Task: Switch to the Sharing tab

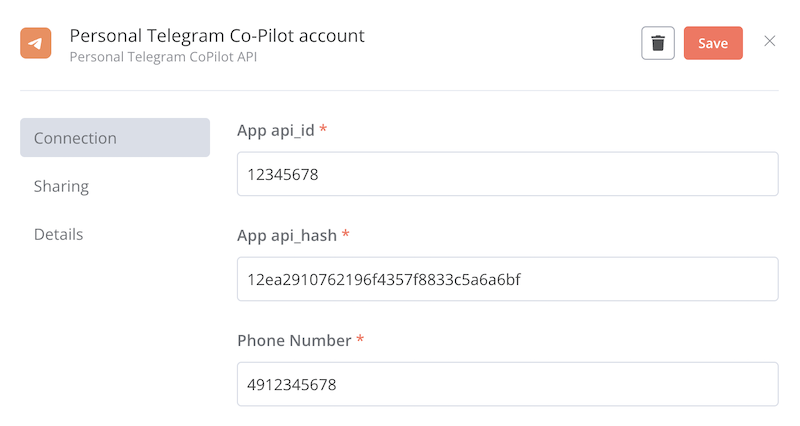Action: coord(62,186)
